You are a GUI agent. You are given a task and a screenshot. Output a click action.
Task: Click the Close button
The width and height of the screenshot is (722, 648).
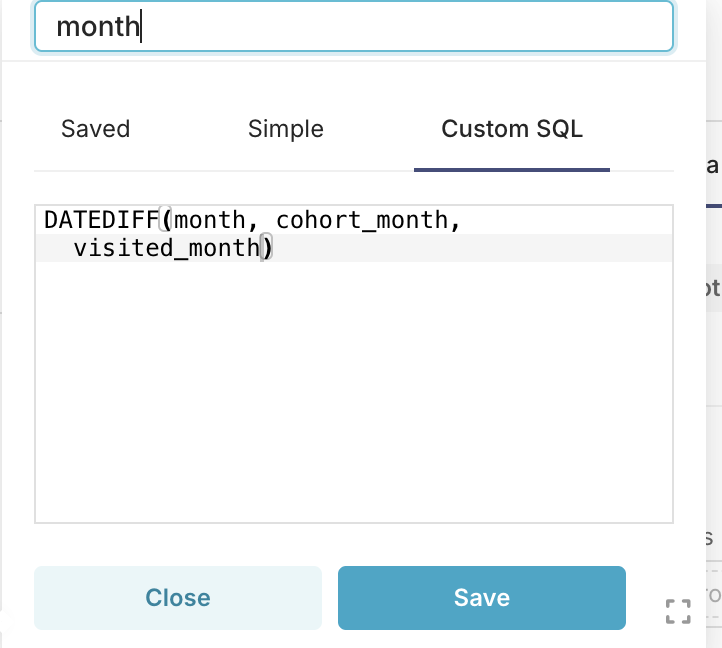click(178, 598)
